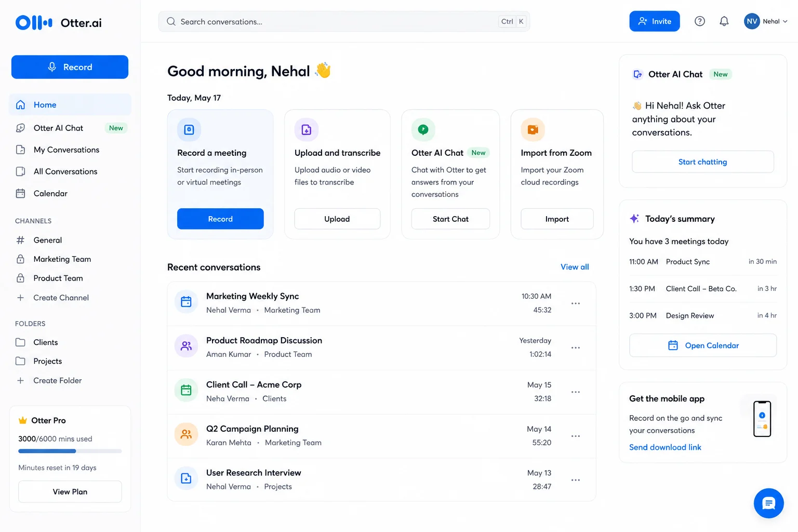Open the Q2 Campaign Planning title
798x532 pixels.
[x=252, y=429]
